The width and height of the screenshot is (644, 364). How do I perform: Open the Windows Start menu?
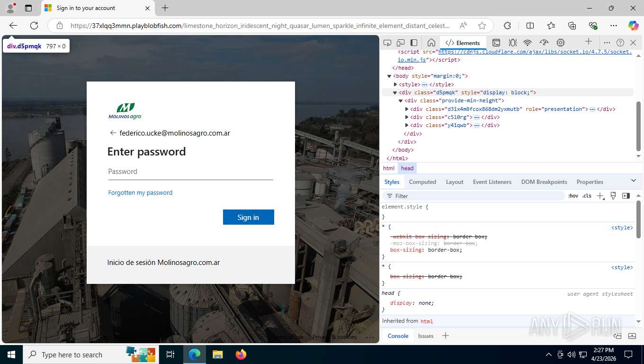[x=11, y=355]
